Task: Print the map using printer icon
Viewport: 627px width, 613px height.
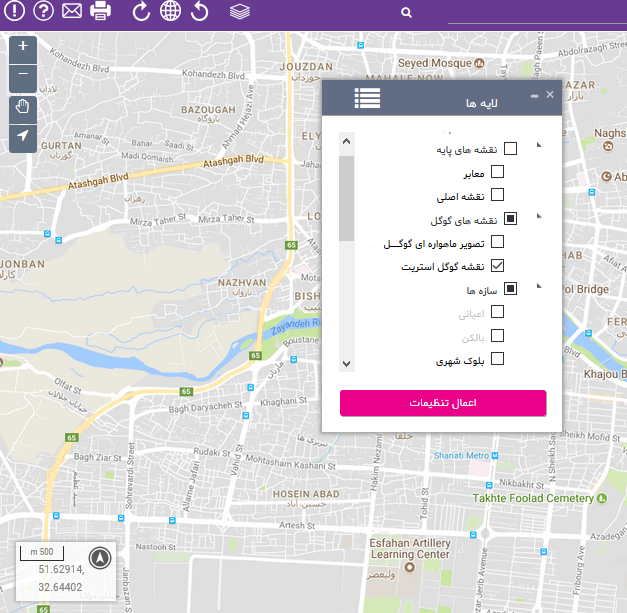Action: 100,11
